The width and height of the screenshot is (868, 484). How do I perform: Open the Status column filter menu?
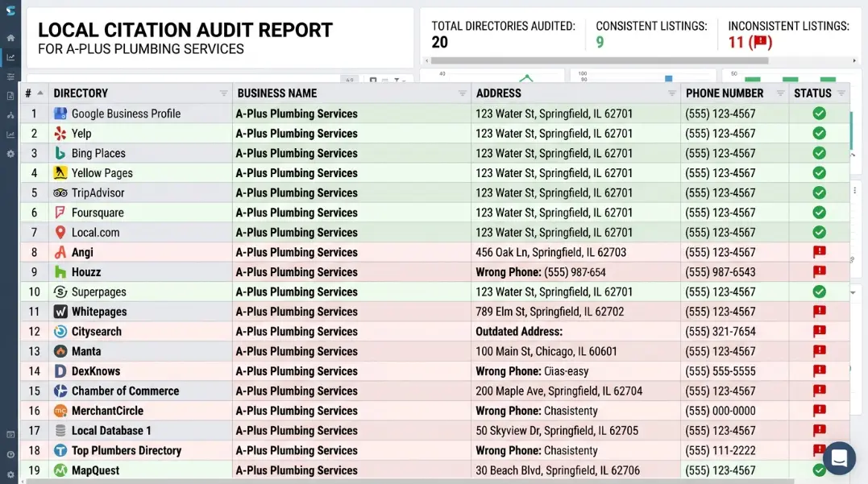(841, 93)
